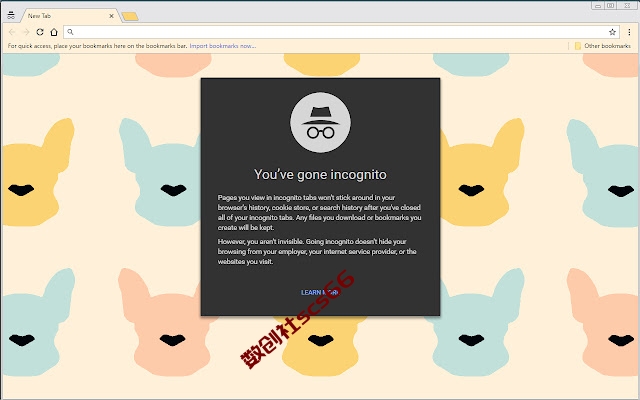640x400 pixels.
Task: Click the large incognito hat-and-glasses logo
Action: click(x=320, y=122)
